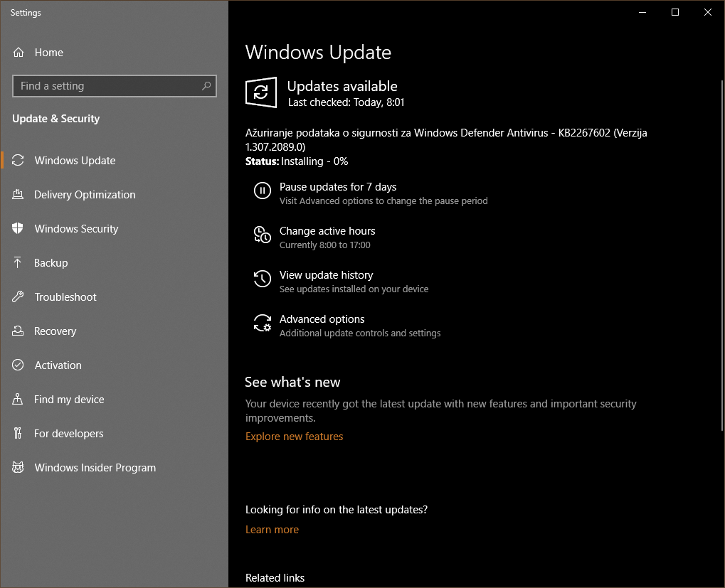Click the Find my device icon

pyautogui.click(x=18, y=399)
